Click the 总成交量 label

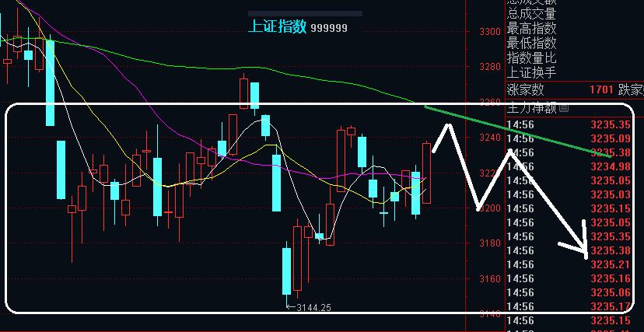[531, 13]
